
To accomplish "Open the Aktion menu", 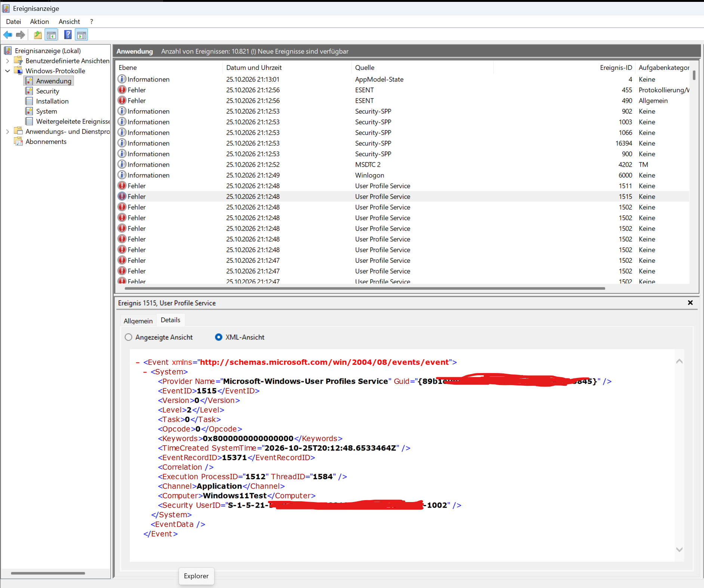I will pos(40,22).
